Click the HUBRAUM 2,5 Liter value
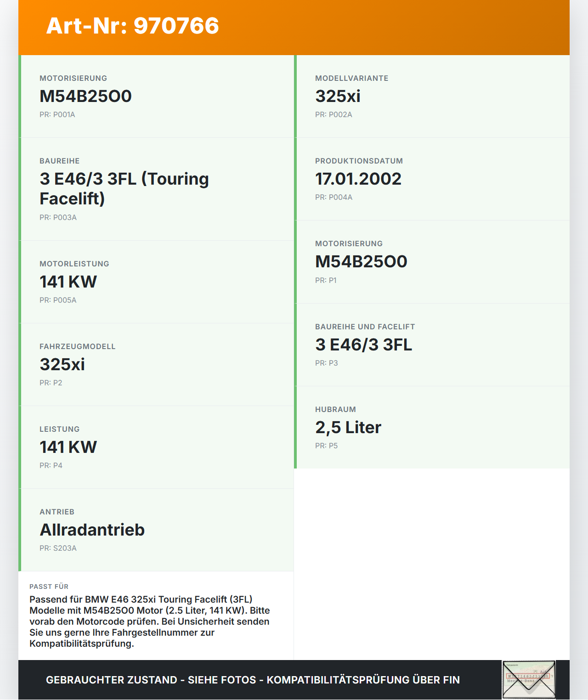This screenshot has height=700, width=588. pos(348,427)
